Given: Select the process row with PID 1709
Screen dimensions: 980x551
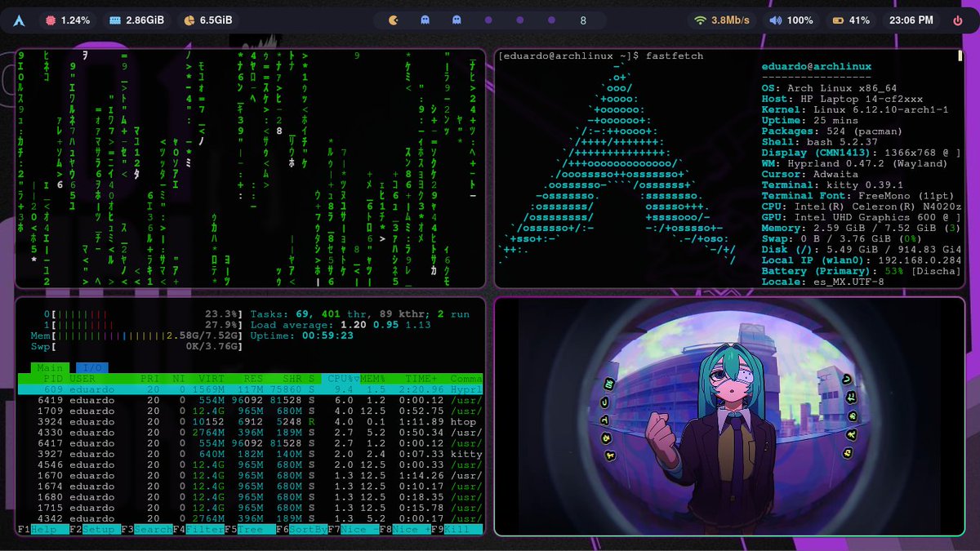Looking at the screenshot, I should 250,411.
